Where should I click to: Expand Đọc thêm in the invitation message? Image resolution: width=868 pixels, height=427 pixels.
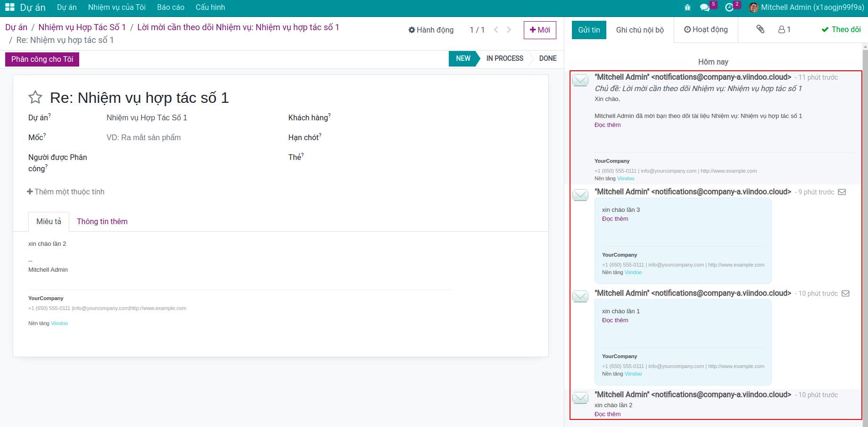pos(607,125)
